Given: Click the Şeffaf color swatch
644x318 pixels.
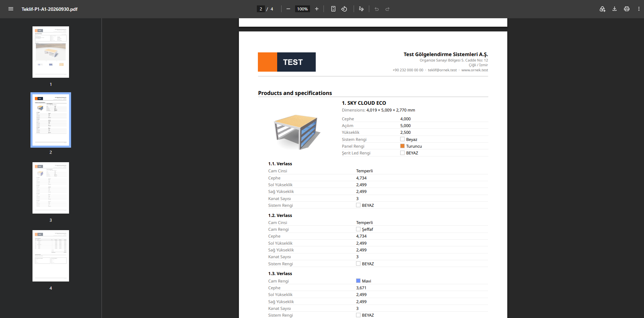Looking at the screenshot, I should pos(358,229).
